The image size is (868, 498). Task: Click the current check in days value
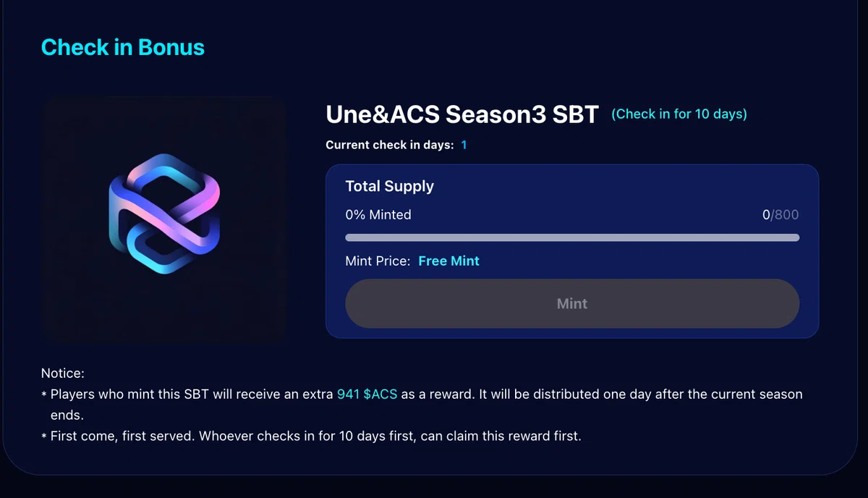[464, 145]
